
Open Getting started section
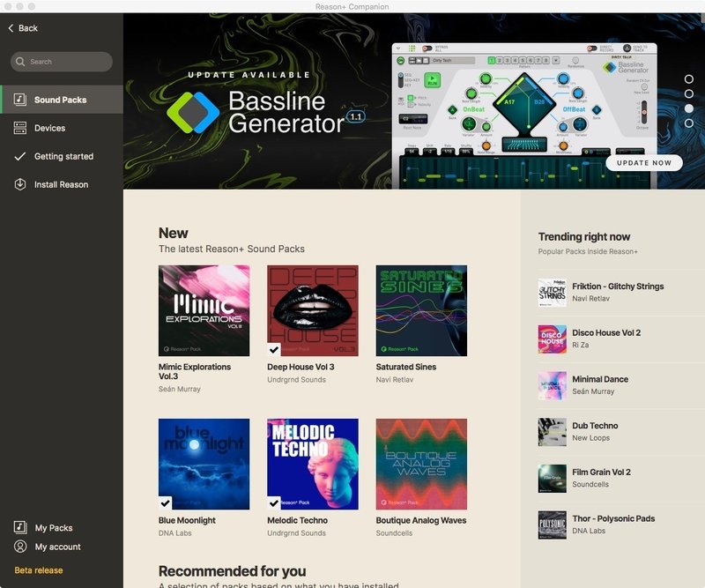click(62, 156)
